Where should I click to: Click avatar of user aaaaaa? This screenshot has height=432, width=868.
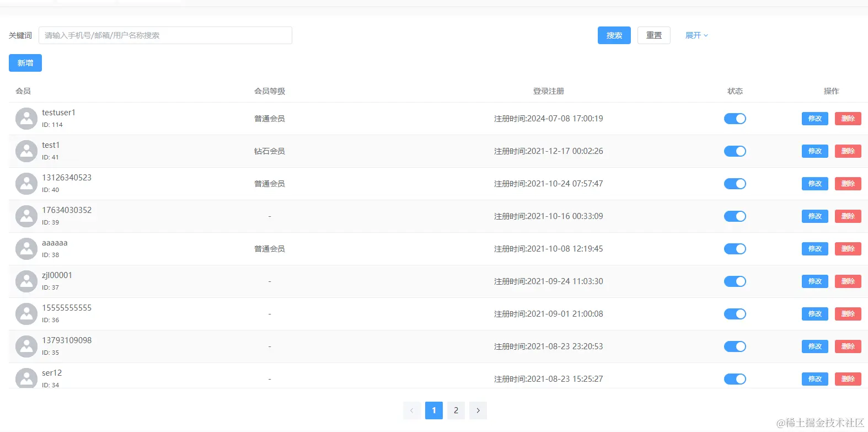click(26, 249)
